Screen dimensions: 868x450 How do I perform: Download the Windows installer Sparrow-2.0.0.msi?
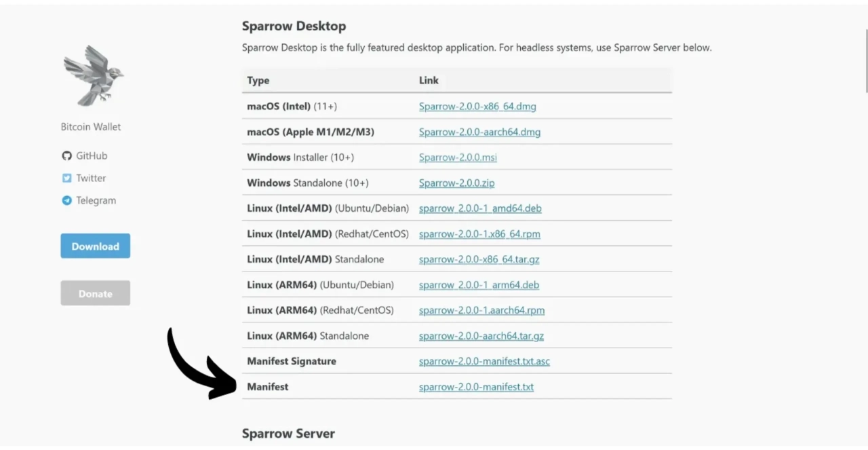click(x=458, y=157)
